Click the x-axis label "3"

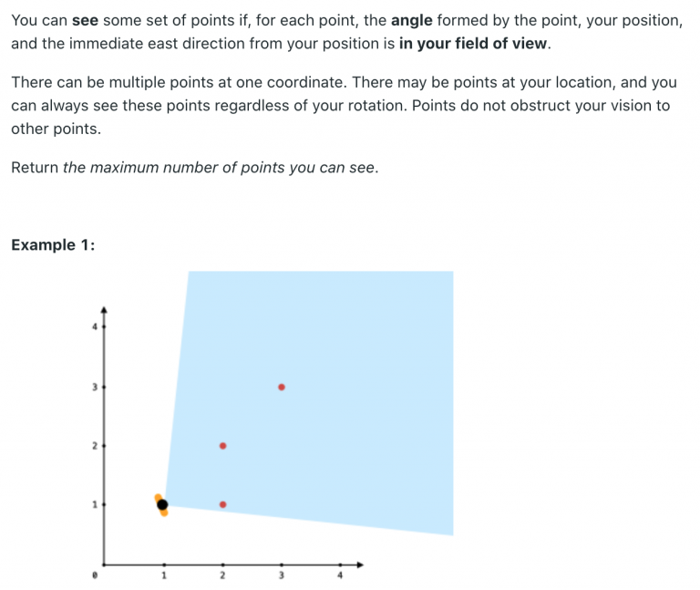(x=281, y=576)
